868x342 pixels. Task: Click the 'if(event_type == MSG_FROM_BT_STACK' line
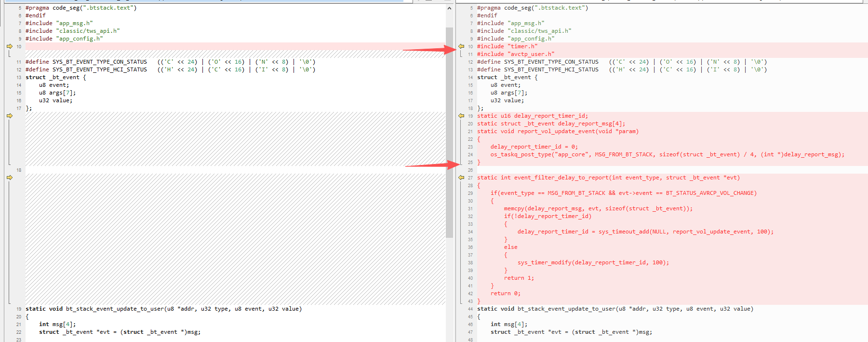(x=624, y=193)
